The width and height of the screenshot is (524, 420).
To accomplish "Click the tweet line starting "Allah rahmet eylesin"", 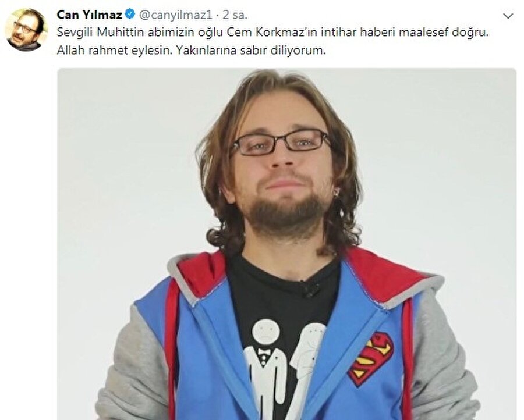I will (191, 50).
